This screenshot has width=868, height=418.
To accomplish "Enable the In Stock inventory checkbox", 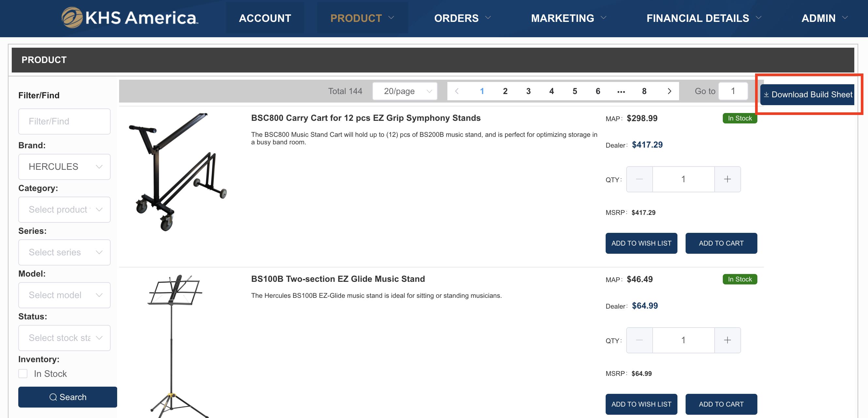I will [23, 374].
